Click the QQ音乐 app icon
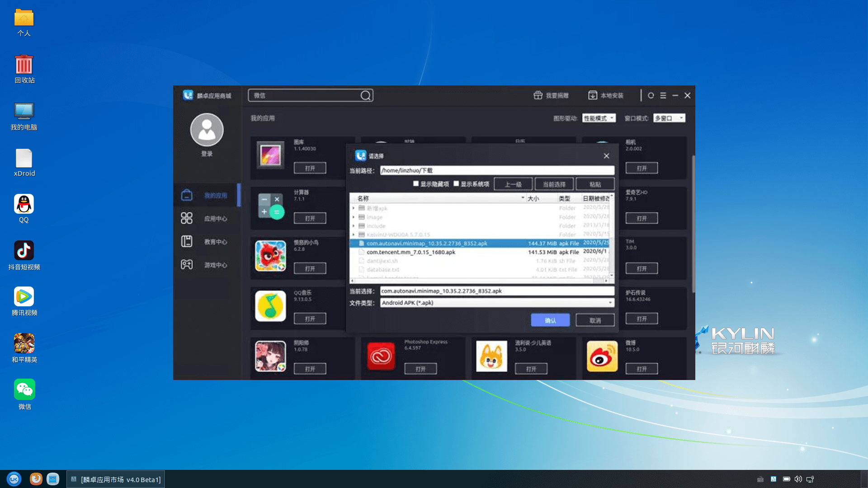The width and height of the screenshot is (868, 488). (x=270, y=306)
